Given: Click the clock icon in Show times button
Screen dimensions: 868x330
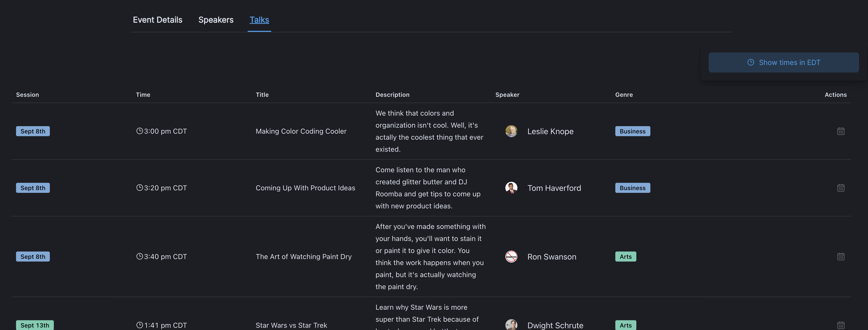Looking at the screenshot, I should [751, 62].
